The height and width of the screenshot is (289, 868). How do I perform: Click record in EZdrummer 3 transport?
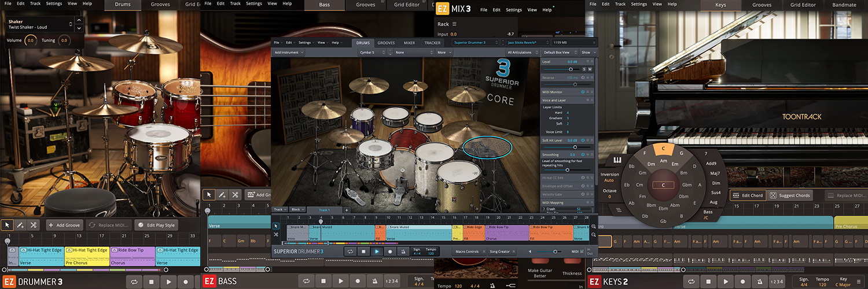(186, 281)
